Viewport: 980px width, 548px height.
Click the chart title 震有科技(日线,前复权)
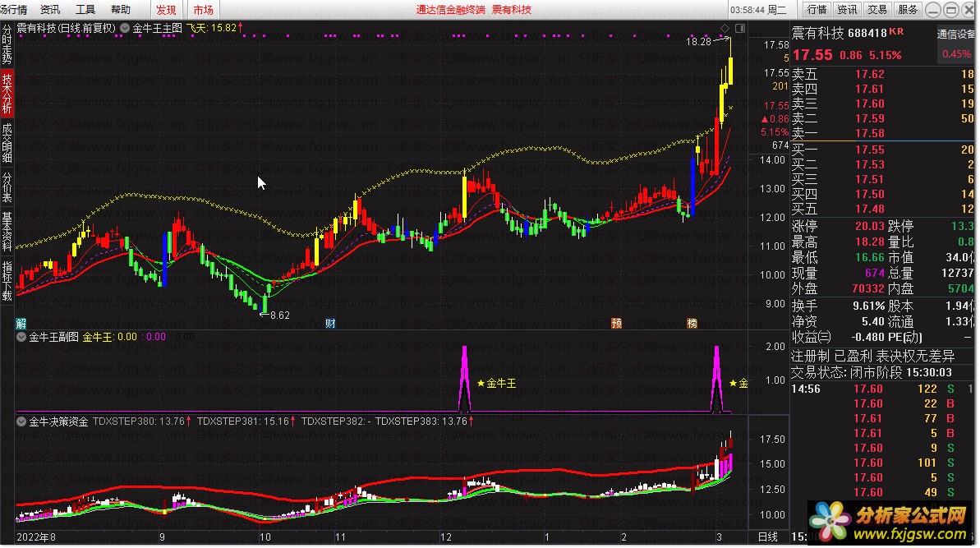click(67, 28)
